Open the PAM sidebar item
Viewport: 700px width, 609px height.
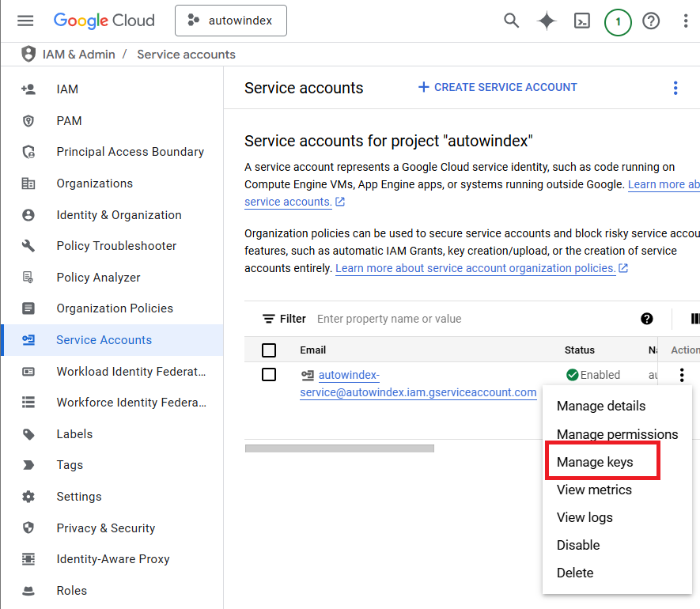112,120
